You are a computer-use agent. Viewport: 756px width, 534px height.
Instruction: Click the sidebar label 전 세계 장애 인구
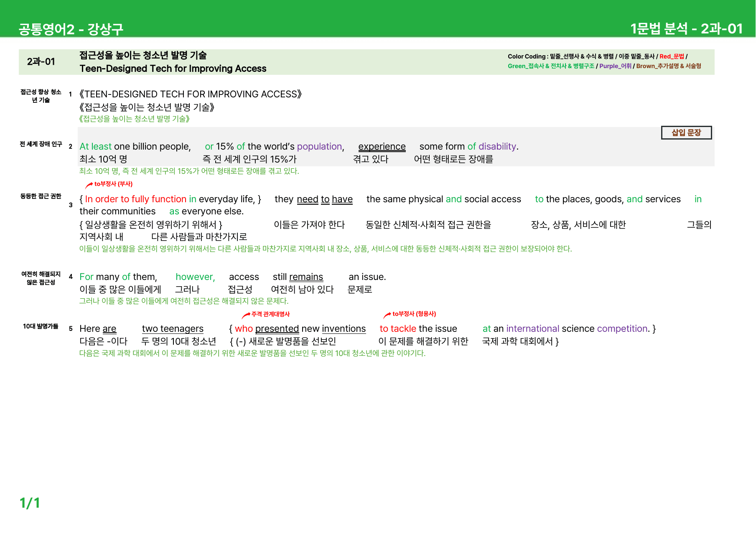41,144
